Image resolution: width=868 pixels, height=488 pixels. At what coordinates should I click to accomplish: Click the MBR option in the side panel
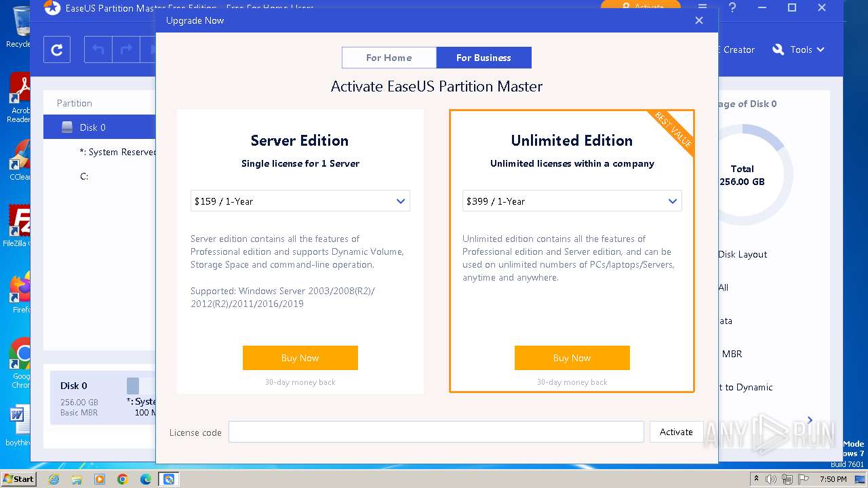tap(732, 354)
